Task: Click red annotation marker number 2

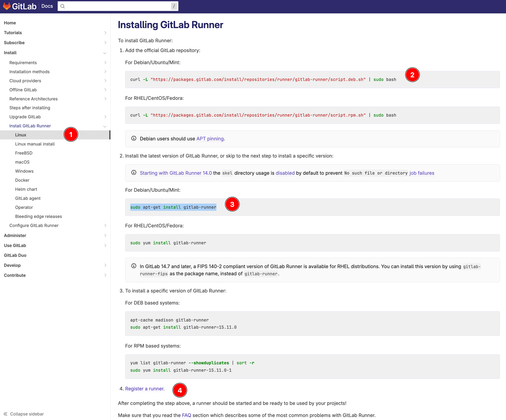Action: 412,75
